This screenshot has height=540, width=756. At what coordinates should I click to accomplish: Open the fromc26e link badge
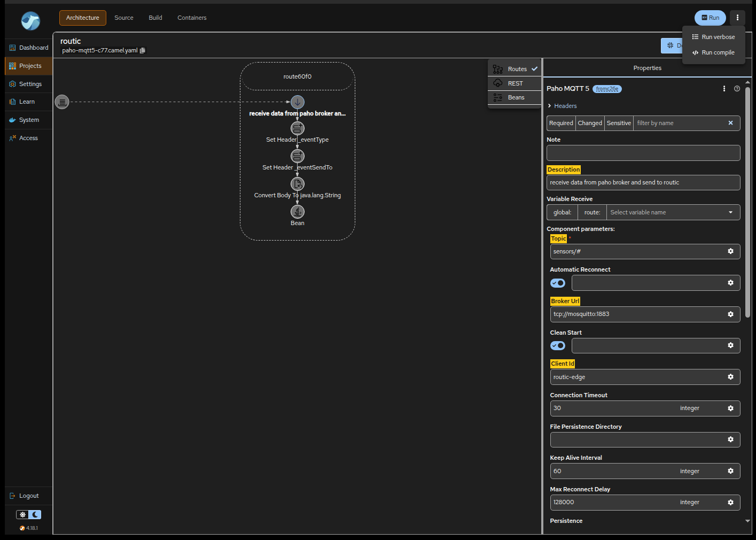(x=607, y=89)
